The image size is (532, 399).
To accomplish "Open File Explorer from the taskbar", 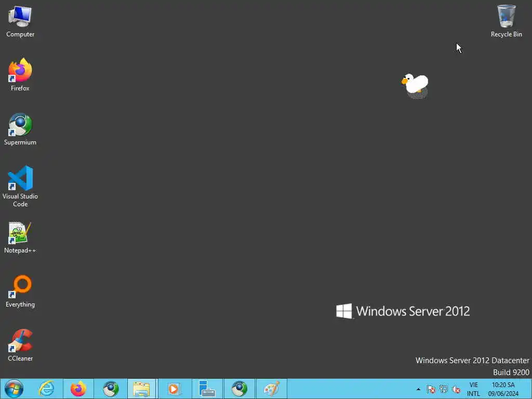I will 141,389.
